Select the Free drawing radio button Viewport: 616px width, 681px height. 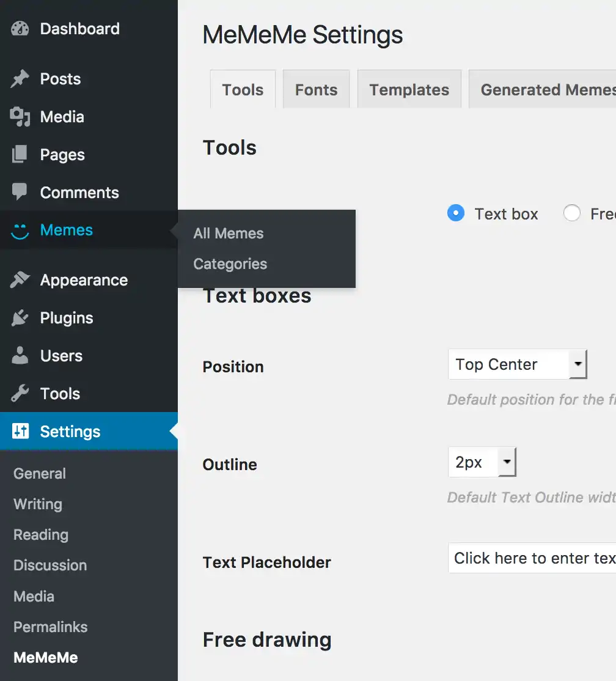[x=571, y=213]
